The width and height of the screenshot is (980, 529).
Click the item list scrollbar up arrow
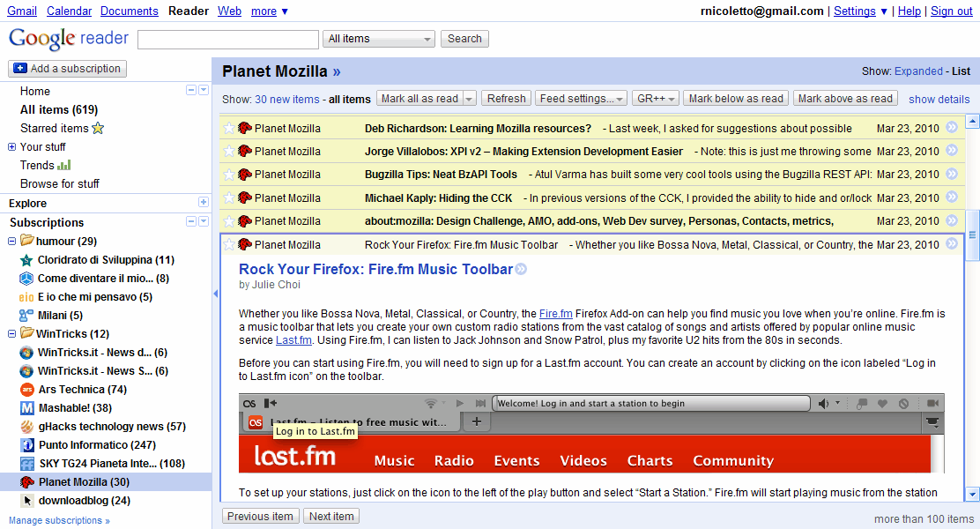972,122
